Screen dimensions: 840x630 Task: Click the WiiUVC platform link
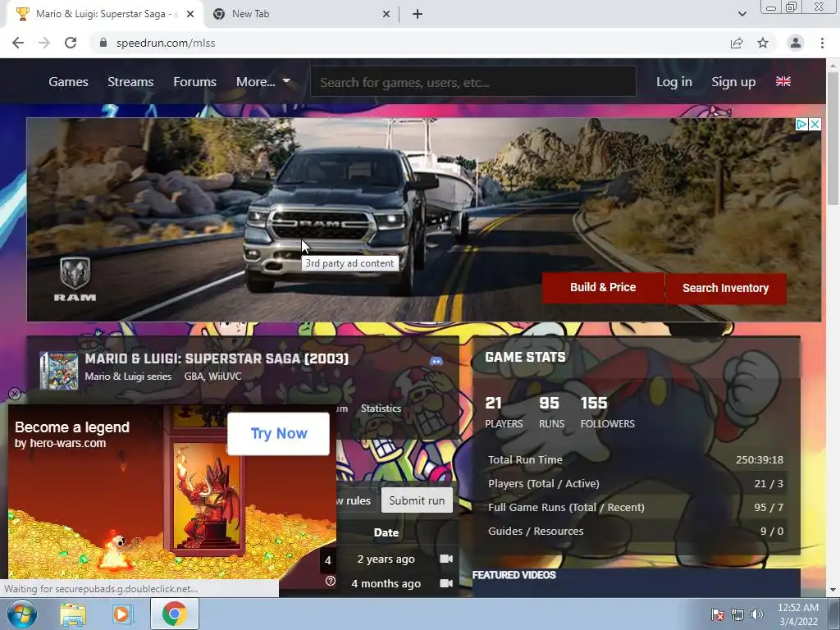tap(225, 376)
